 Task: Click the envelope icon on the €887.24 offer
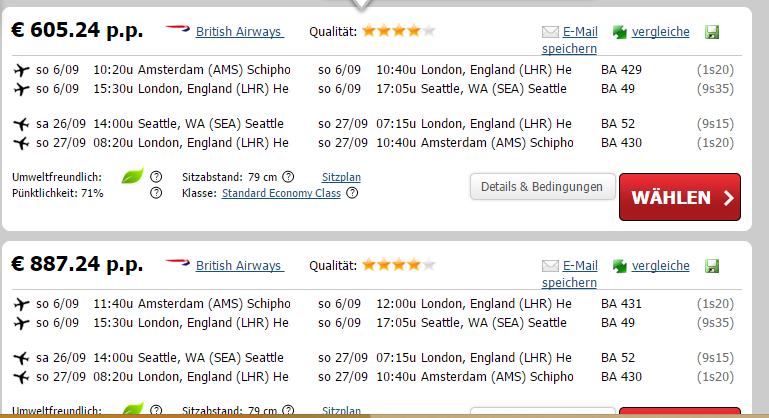click(550, 266)
